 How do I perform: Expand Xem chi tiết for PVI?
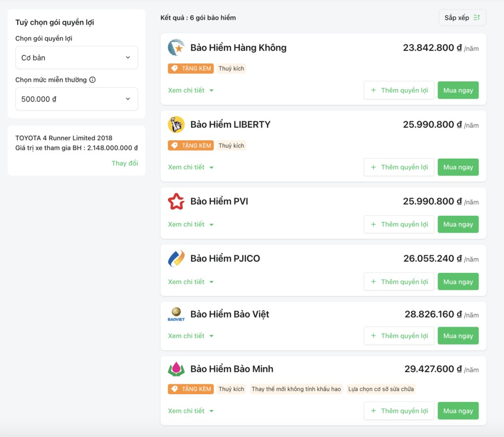point(191,224)
